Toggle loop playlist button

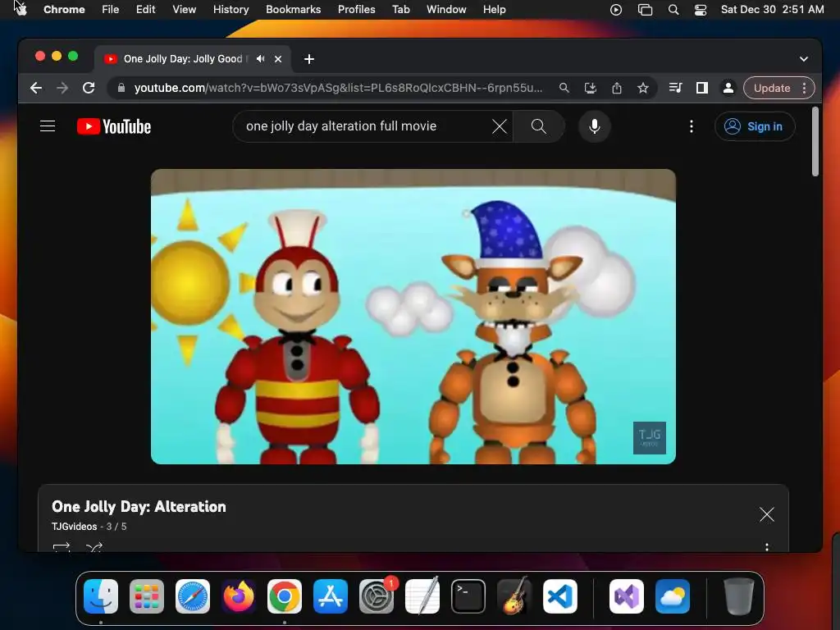tap(62, 547)
